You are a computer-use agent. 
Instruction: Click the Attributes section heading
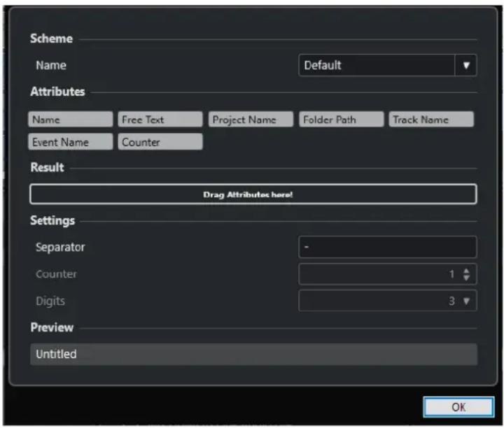(57, 92)
